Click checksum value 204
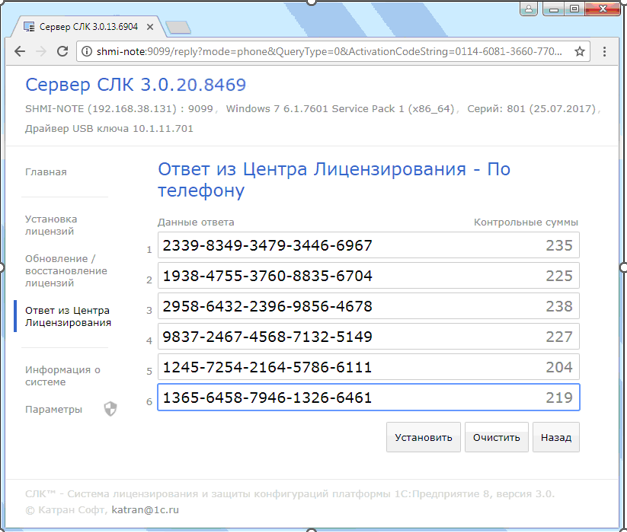 (x=559, y=367)
